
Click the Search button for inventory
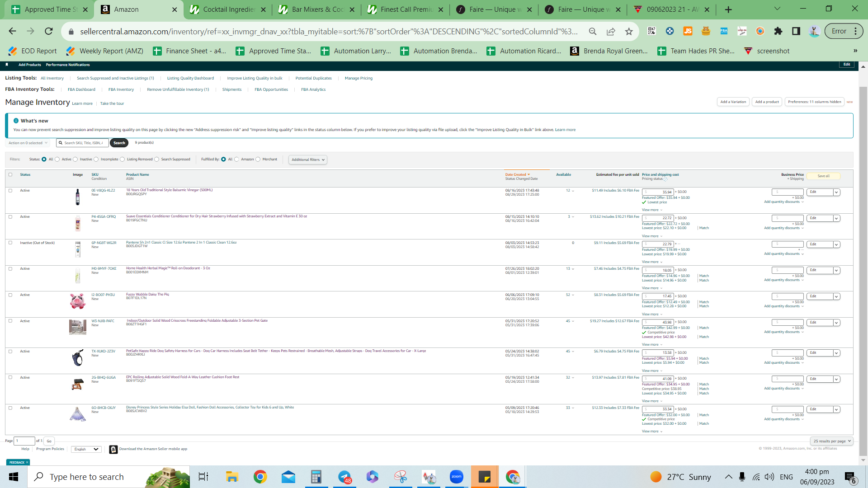[x=119, y=143]
